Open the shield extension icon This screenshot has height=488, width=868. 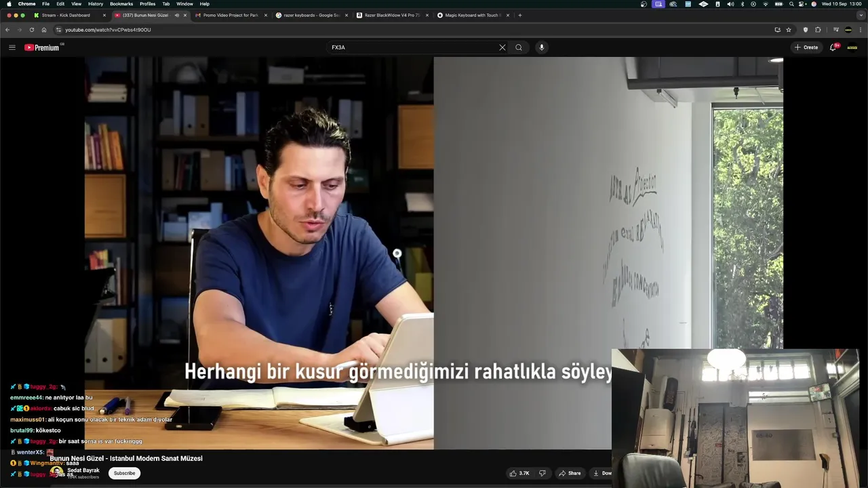pos(806,30)
